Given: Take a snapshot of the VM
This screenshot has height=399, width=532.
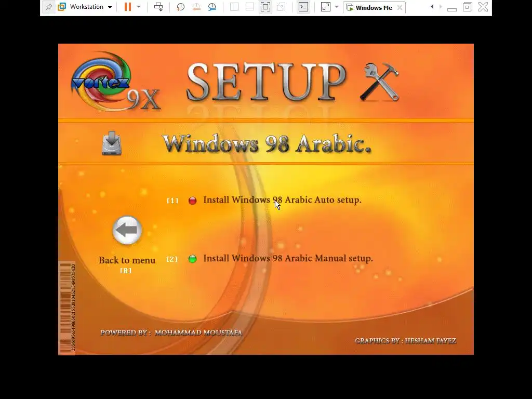Looking at the screenshot, I should [x=180, y=7].
